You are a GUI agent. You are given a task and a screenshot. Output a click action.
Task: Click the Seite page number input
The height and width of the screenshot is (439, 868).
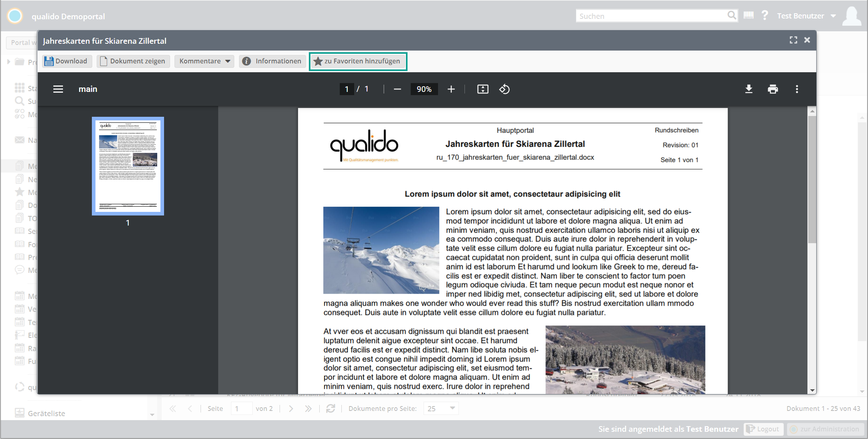coord(241,409)
